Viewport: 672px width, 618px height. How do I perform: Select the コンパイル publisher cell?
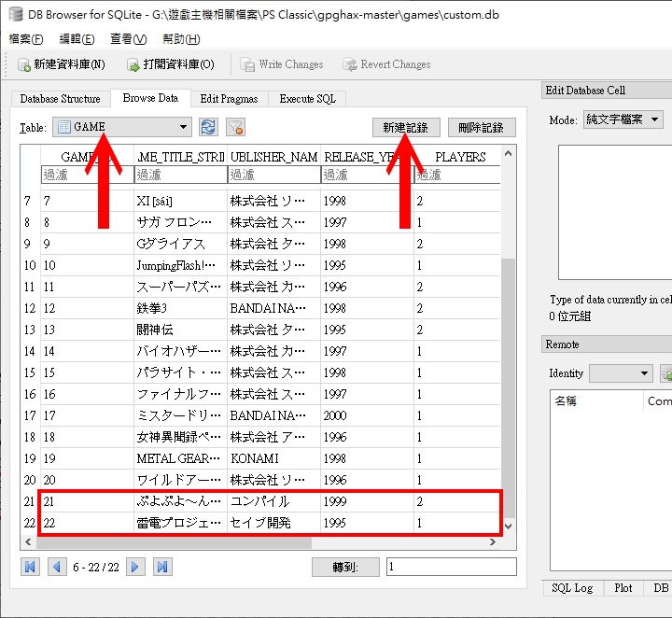click(273, 501)
